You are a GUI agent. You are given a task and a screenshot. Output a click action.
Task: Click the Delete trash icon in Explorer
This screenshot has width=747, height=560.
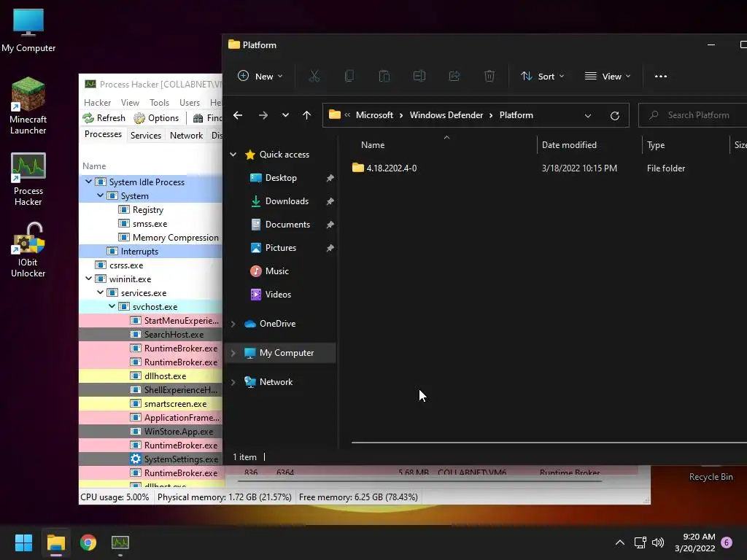coord(489,76)
